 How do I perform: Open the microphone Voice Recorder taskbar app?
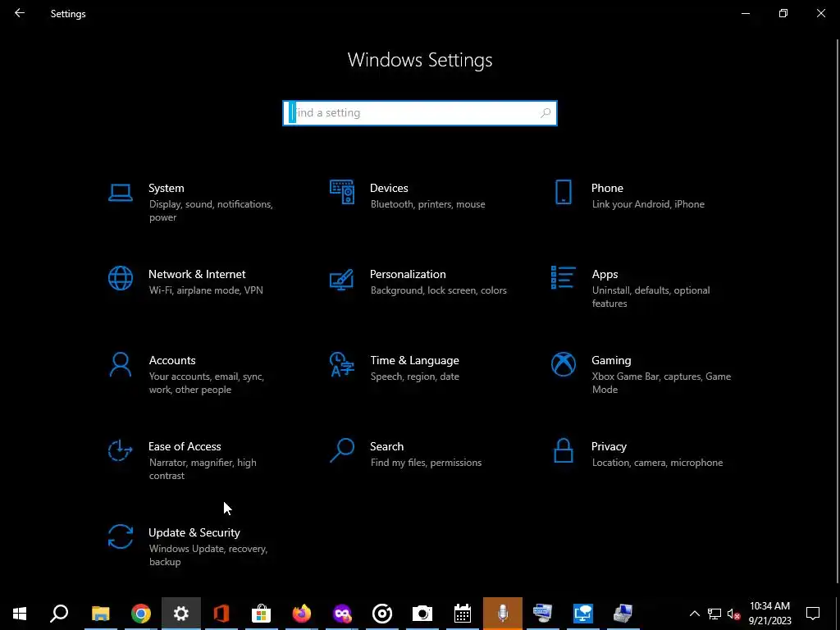(503, 614)
